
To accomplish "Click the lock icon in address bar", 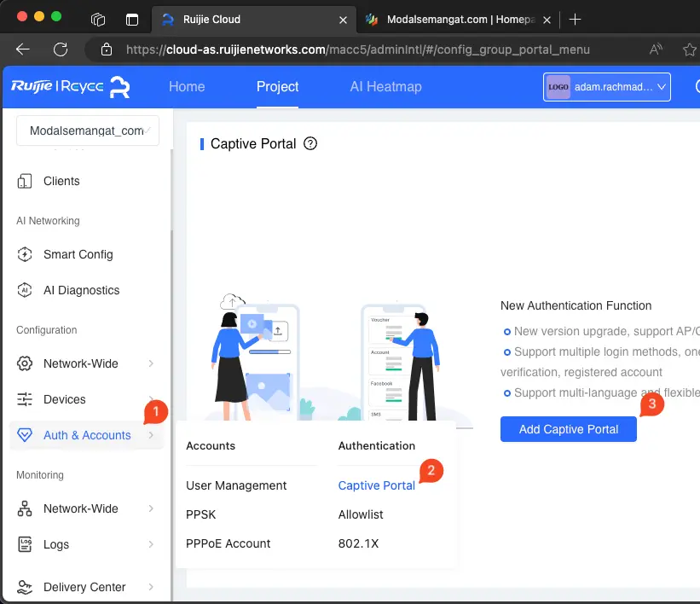I will pos(107,49).
